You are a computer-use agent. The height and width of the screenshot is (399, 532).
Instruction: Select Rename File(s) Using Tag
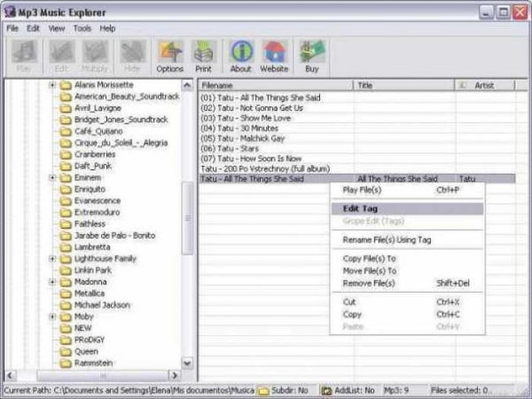pyautogui.click(x=408, y=240)
